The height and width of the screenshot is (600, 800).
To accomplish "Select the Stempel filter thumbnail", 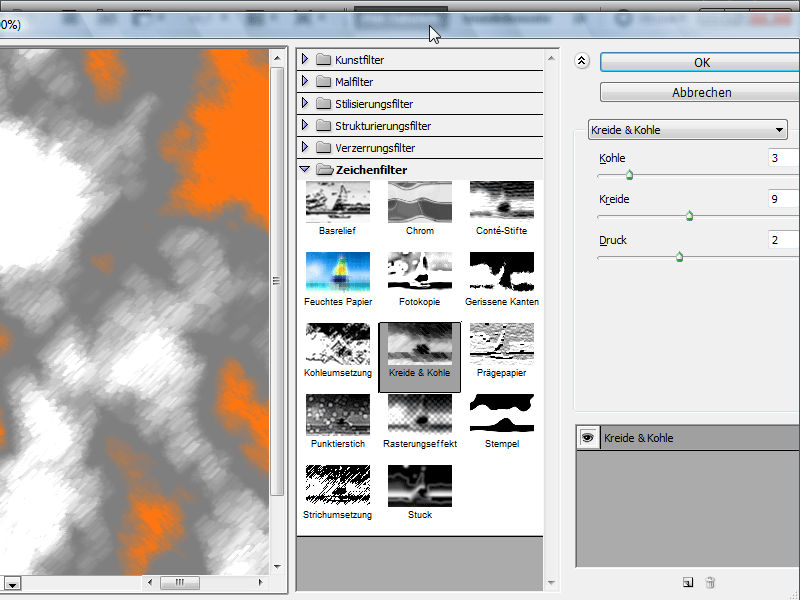I will [502, 414].
